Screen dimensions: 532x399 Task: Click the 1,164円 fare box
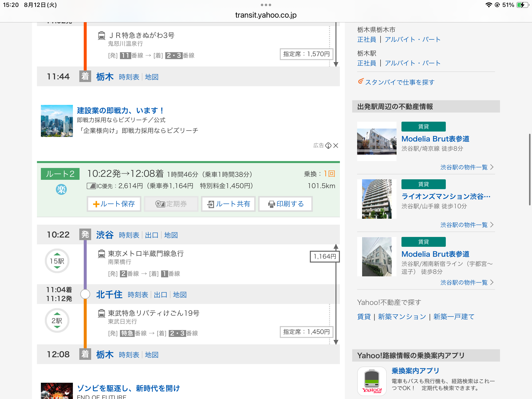point(325,256)
